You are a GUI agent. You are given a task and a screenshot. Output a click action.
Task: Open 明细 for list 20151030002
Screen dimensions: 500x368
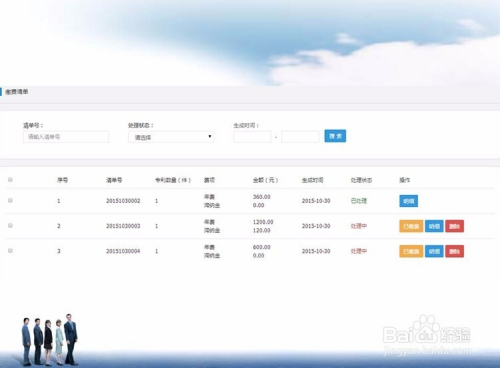409,201
